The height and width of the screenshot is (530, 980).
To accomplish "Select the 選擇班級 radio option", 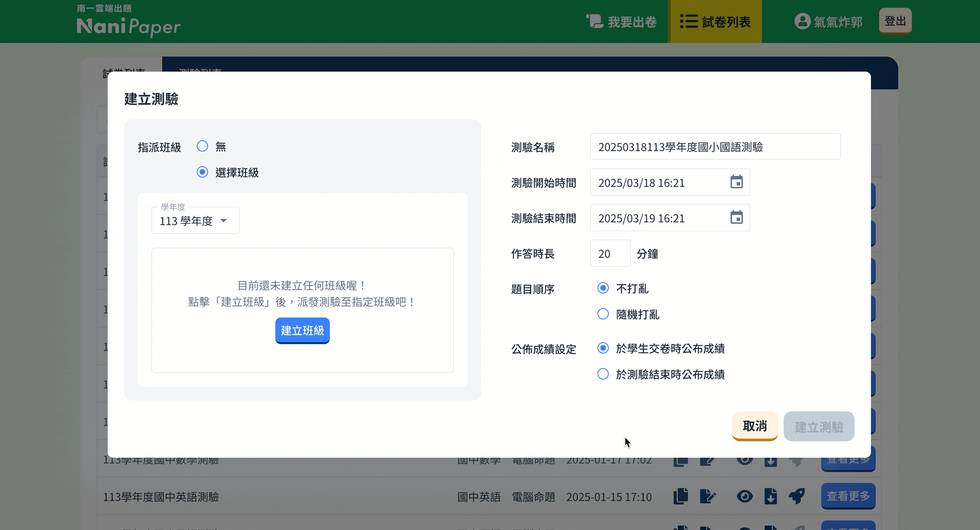I will pos(202,172).
